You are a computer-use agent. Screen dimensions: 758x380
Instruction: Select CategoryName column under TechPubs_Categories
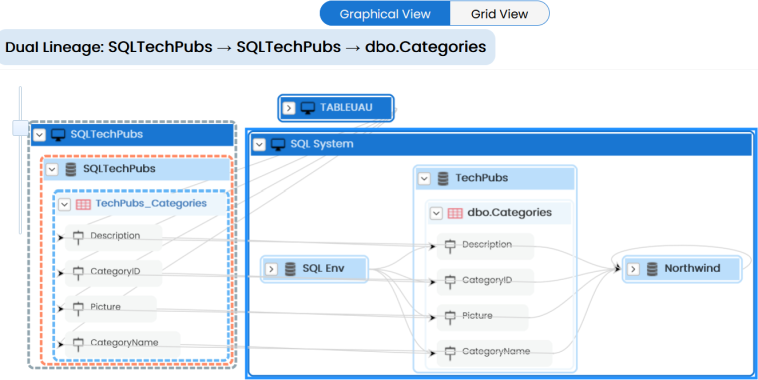coord(122,344)
